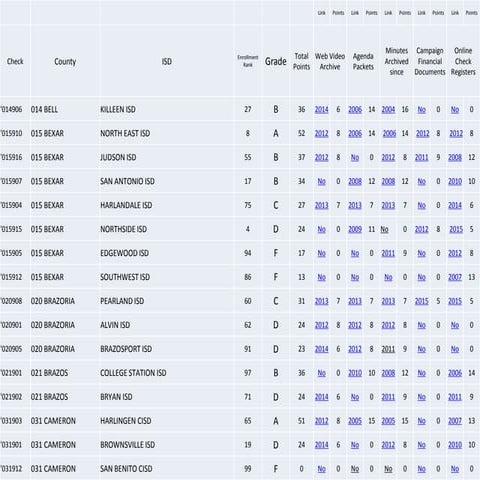This screenshot has width=480, height=480.
Task: Click the Enrollment Rank header
Action: [248, 61]
